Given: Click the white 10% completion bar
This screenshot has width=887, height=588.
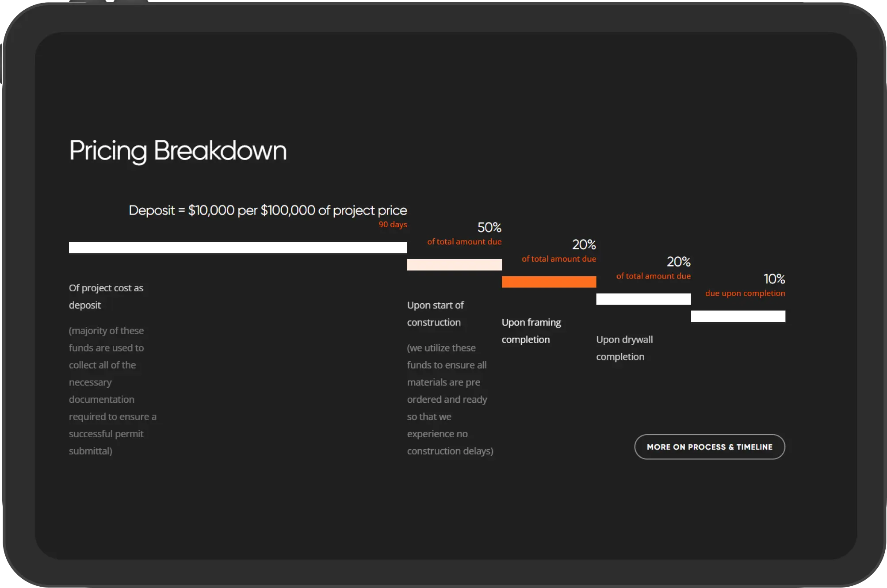Looking at the screenshot, I should pos(738,316).
